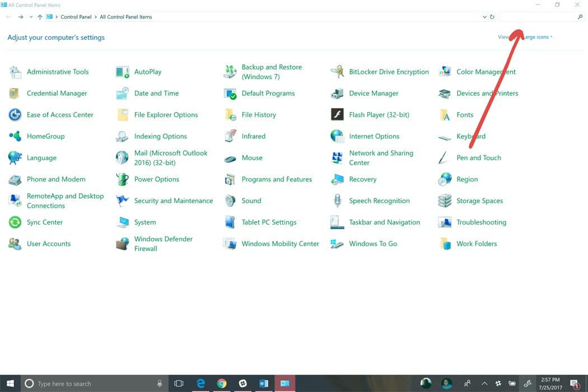Launch Google Chrome from the taskbar

click(x=222, y=383)
